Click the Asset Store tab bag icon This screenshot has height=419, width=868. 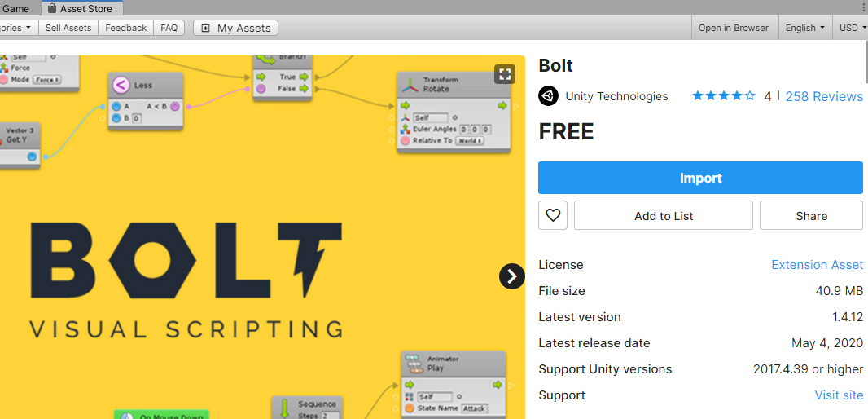(x=51, y=9)
